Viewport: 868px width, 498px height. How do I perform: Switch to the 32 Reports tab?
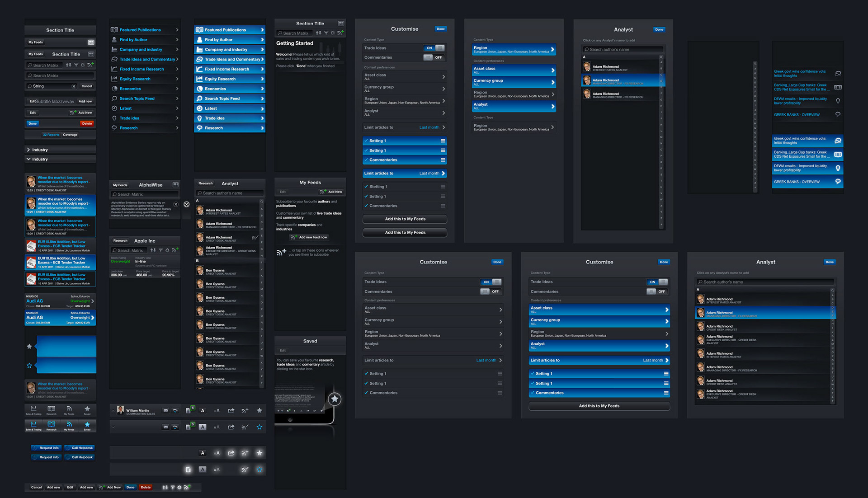(51, 135)
